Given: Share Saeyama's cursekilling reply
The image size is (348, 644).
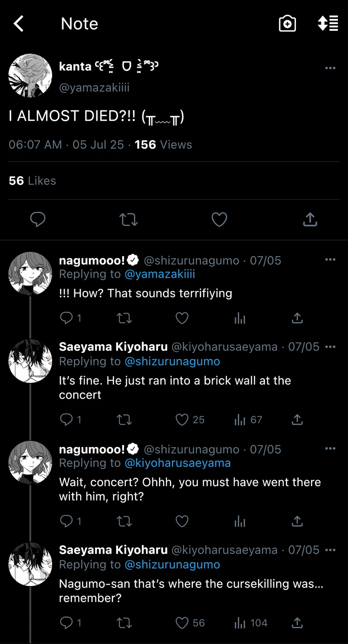Looking at the screenshot, I should click(x=297, y=623).
